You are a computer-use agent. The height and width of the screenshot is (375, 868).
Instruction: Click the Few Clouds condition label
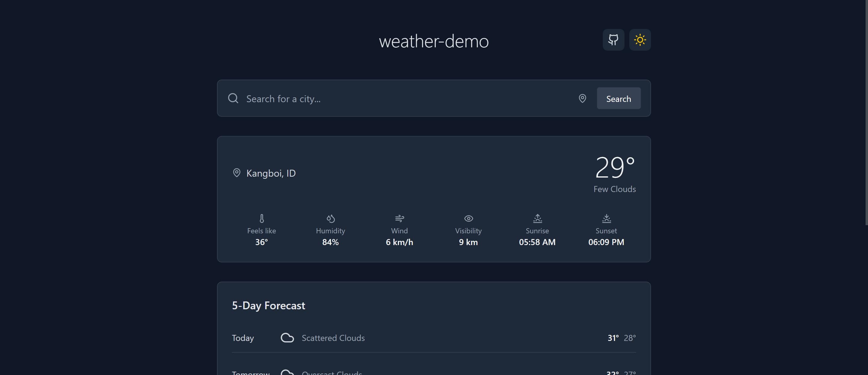615,189
